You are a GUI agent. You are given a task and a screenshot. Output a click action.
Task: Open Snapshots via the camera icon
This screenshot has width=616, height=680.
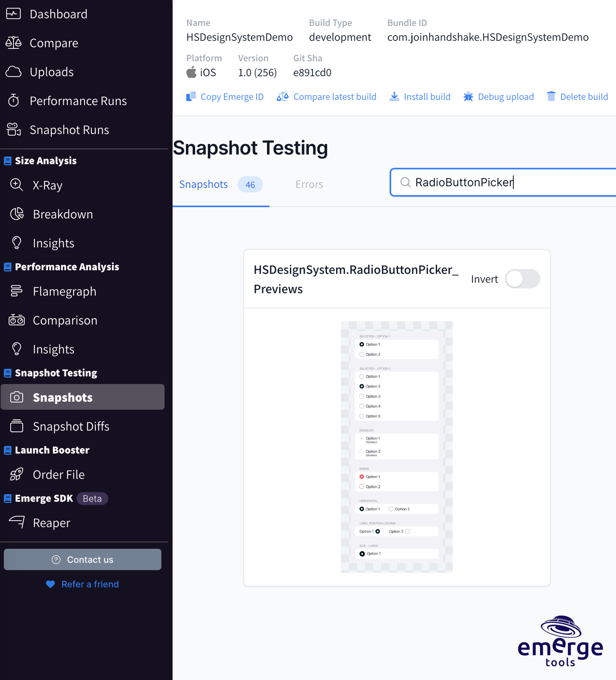click(x=16, y=397)
